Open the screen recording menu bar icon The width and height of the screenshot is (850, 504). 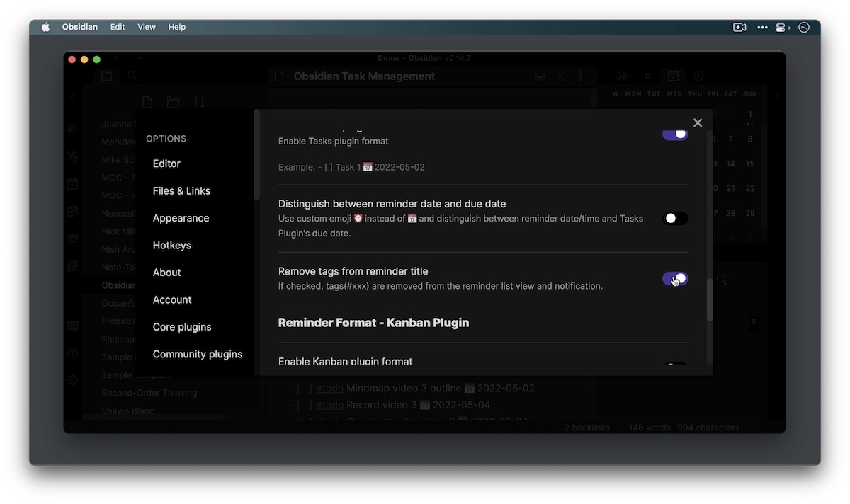point(739,27)
